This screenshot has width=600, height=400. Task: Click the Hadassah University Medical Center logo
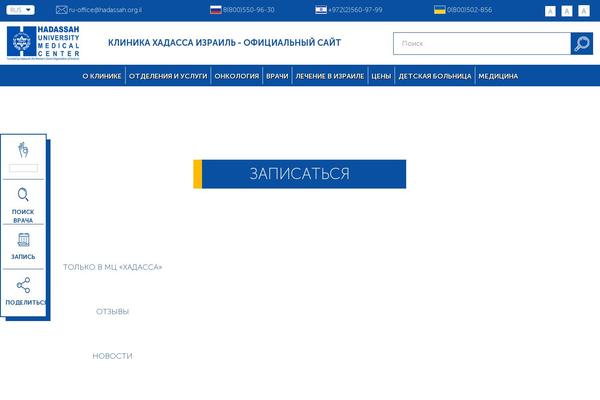pyautogui.click(x=43, y=43)
